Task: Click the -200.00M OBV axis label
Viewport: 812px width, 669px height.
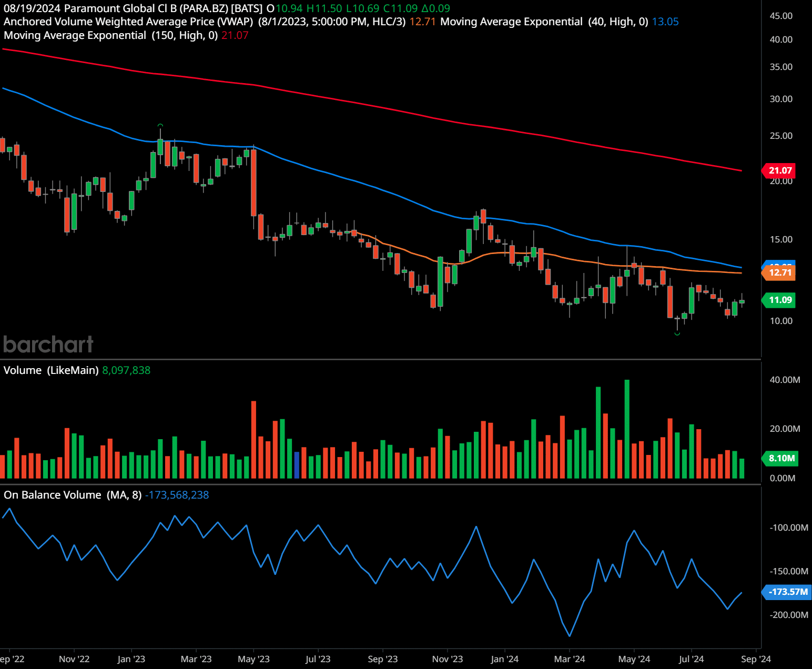Action: 789,615
